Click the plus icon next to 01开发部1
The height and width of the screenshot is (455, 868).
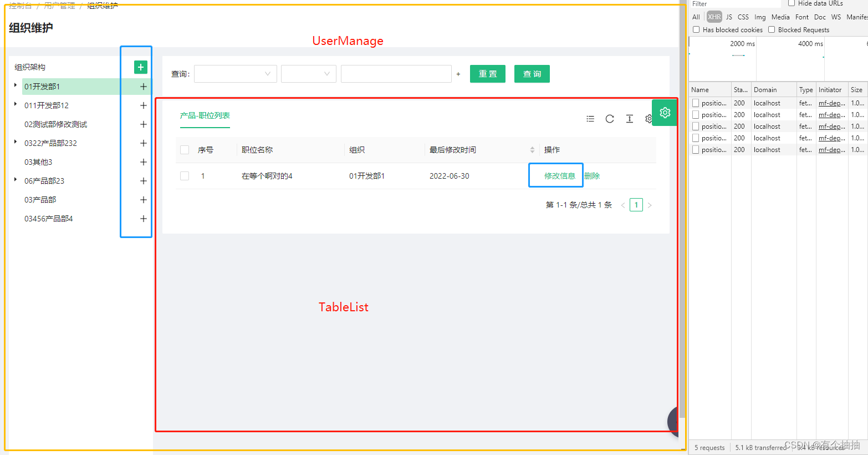pos(143,86)
